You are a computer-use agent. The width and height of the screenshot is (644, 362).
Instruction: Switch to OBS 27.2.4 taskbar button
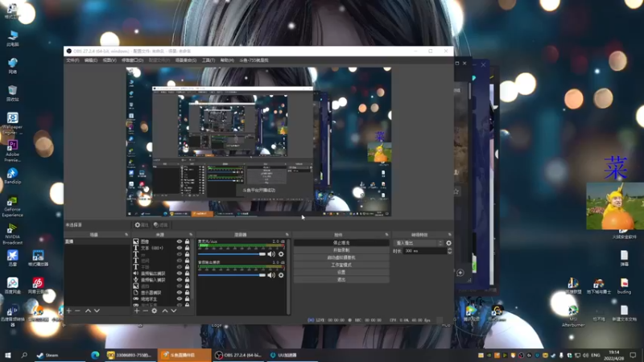[238, 355]
